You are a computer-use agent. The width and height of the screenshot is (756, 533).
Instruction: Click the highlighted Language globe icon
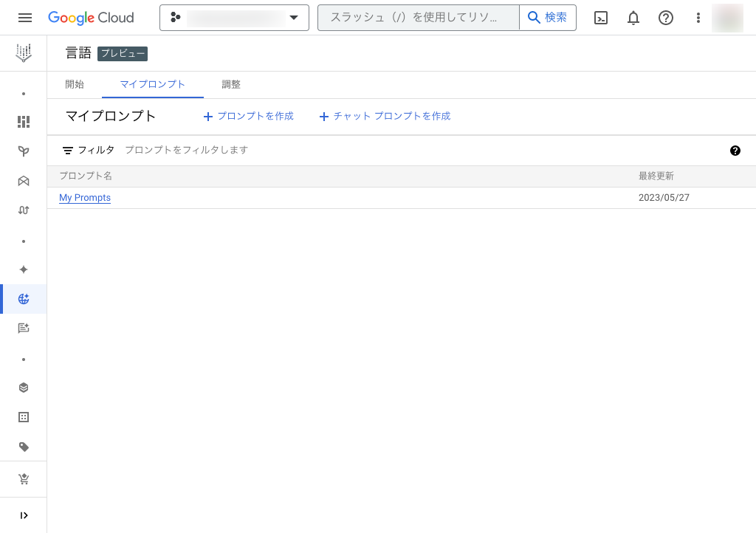tap(24, 299)
